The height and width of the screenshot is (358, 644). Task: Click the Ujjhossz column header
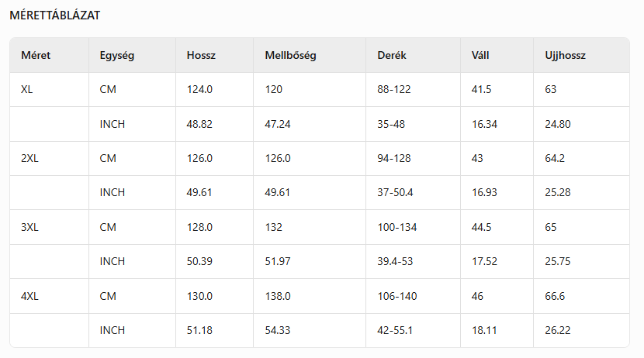pyautogui.click(x=565, y=56)
